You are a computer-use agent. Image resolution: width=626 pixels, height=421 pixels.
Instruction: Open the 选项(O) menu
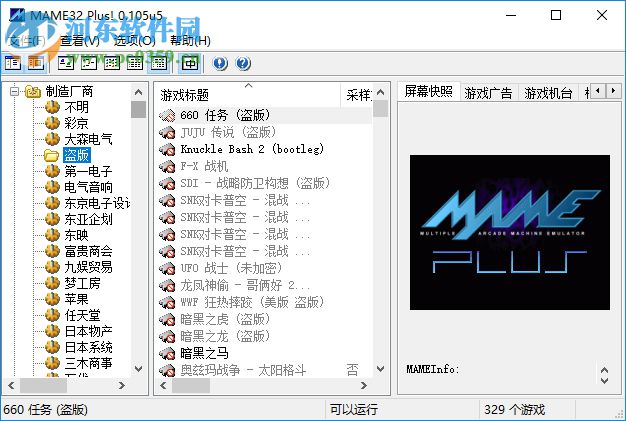tap(135, 40)
